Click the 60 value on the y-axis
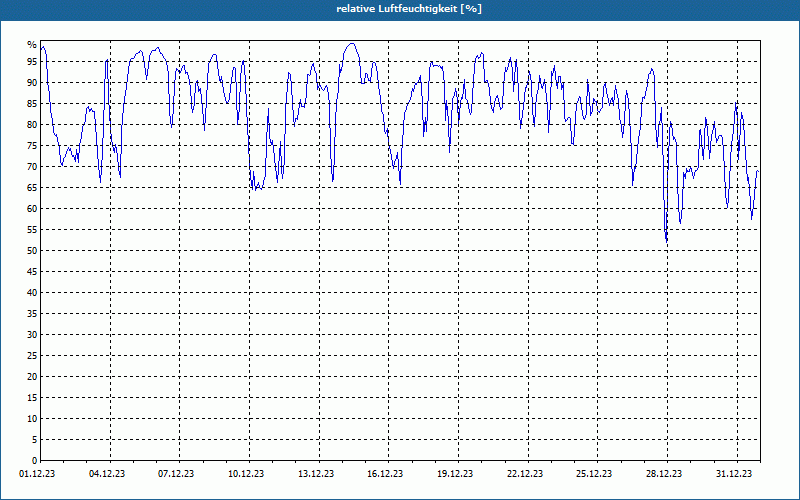The height and width of the screenshot is (500, 800). coord(32,209)
